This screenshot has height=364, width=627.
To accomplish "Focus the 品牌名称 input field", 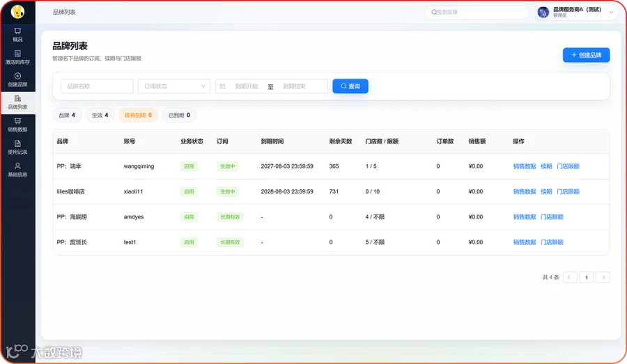I will 97,86.
